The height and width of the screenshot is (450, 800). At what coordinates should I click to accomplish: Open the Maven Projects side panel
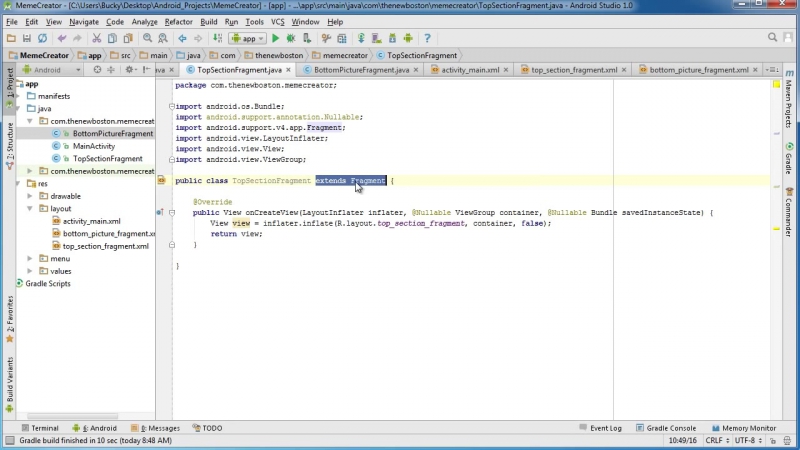[789, 99]
